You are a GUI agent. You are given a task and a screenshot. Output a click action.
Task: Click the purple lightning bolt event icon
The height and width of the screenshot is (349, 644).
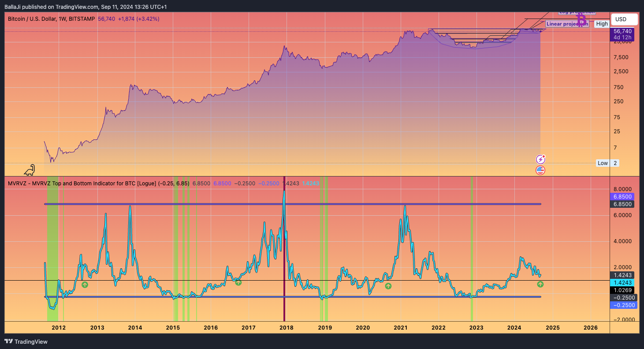point(540,160)
